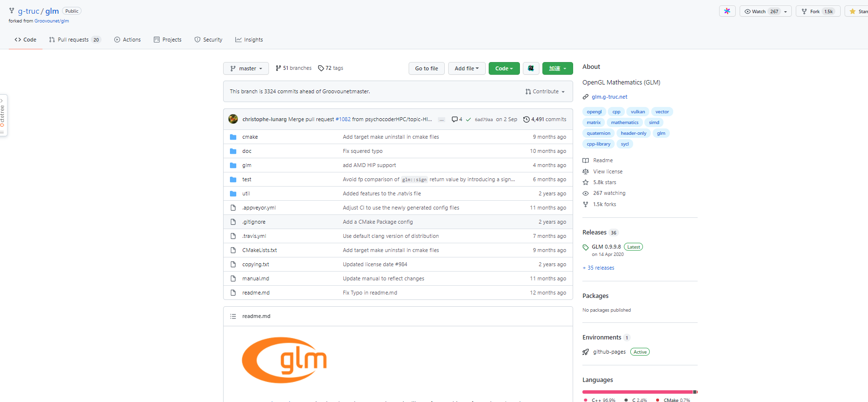
Task: Open the doc folder icon
Action: pyautogui.click(x=233, y=151)
